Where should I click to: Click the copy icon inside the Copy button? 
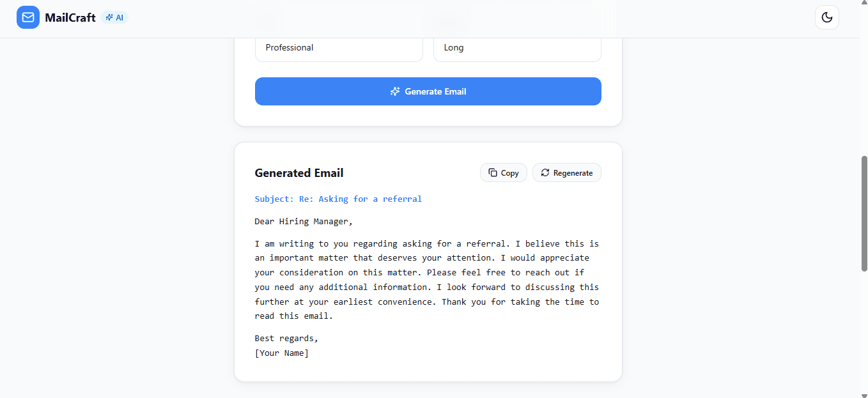[493, 172]
